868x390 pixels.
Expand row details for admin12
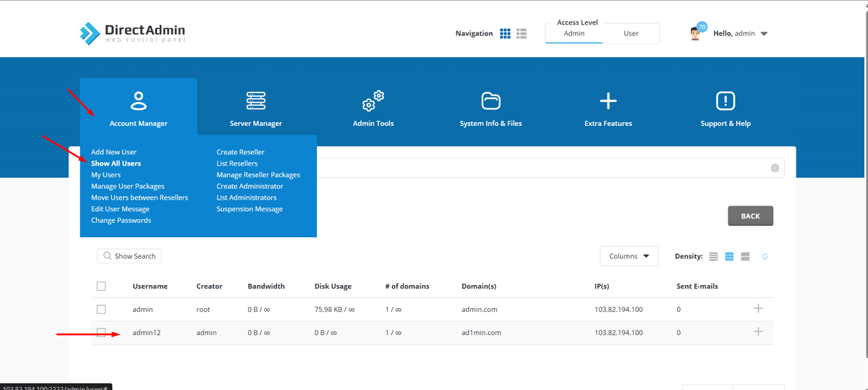758,332
